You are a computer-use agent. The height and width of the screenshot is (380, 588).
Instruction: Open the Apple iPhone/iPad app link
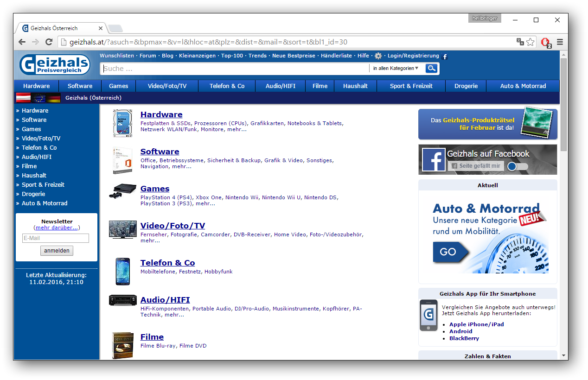pos(476,324)
